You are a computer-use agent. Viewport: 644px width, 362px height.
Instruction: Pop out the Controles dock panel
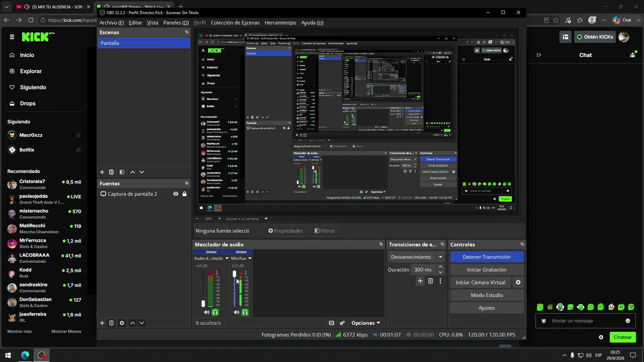(522, 244)
